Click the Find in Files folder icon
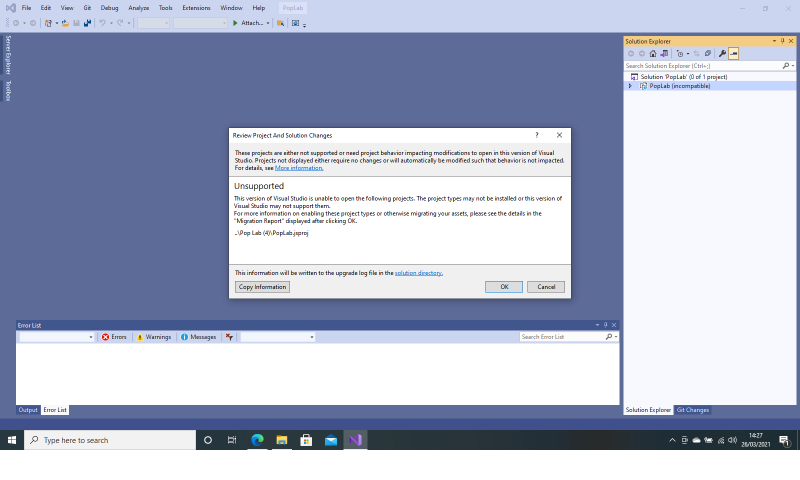Screen dimensions: 800x480 pos(280,23)
